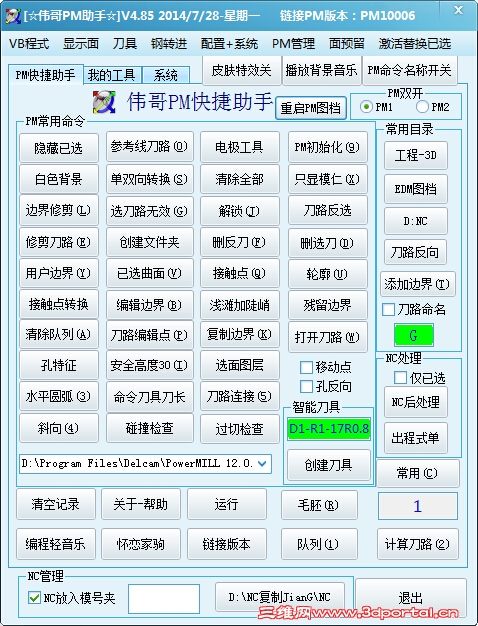Click the 创建文件夹 button
The width and height of the screenshot is (478, 626).
(x=149, y=242)
